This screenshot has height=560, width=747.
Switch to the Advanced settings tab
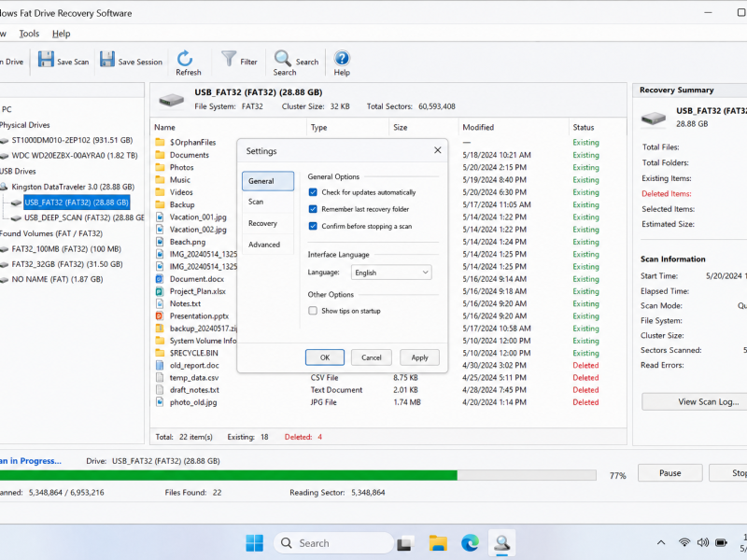pyautogui.click(x=268, y=245)
